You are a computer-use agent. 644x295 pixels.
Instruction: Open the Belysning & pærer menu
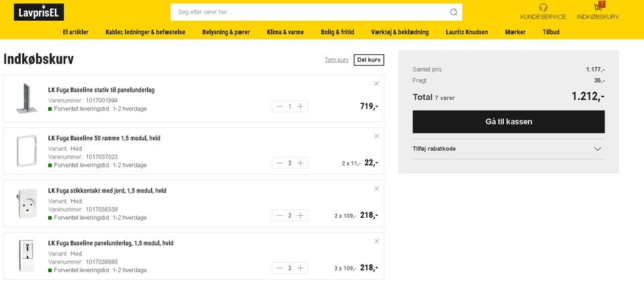226,32
